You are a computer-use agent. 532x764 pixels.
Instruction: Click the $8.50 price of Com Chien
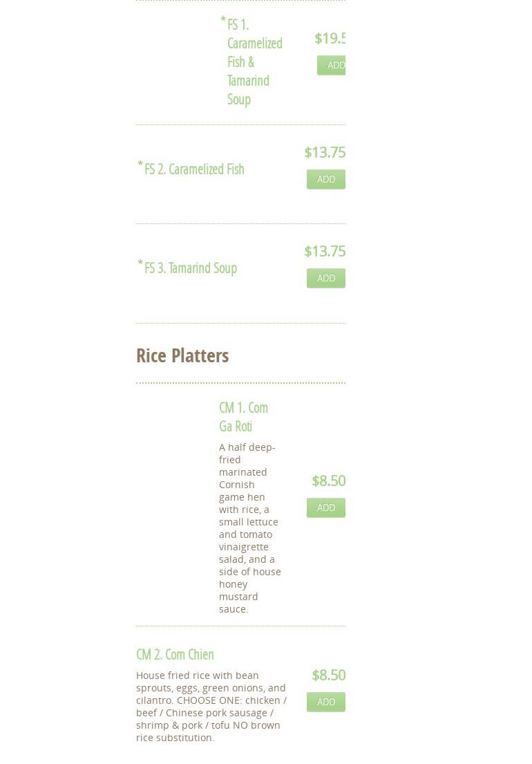pos(328,675)
